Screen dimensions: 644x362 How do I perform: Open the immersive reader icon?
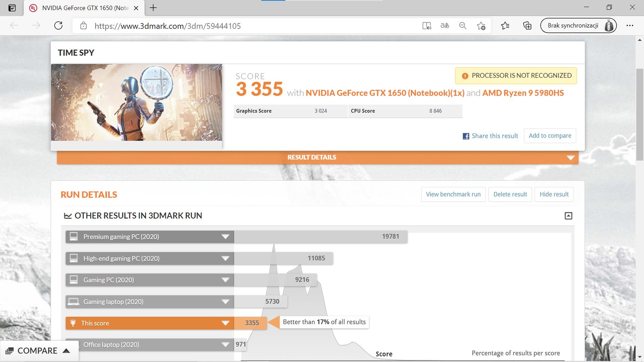click(426, 25)
